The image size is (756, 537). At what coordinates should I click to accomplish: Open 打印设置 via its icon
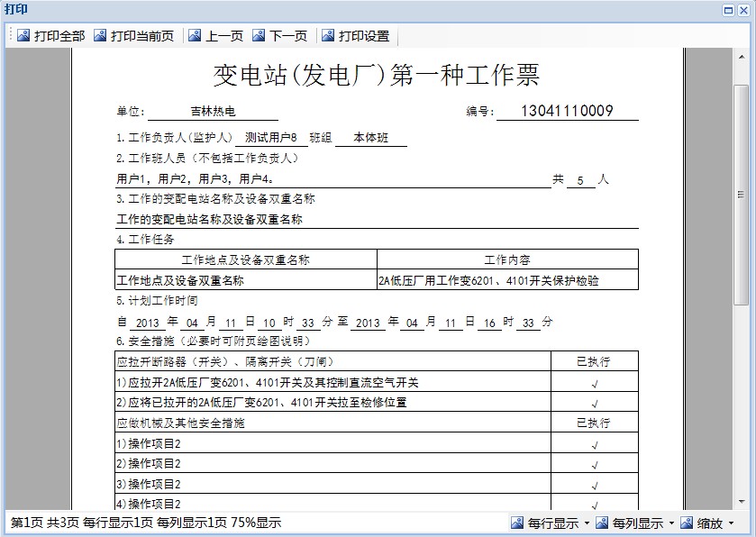coord(328,36)
